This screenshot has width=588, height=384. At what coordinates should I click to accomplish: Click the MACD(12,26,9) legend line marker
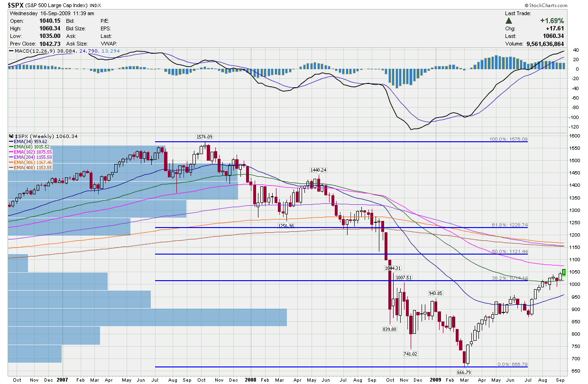pyautogui.click(x=10, y=51)
